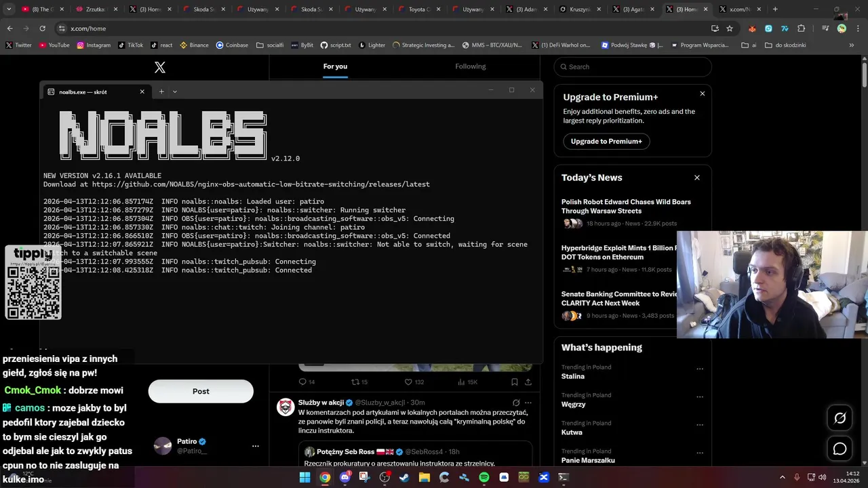
Task: Open Potężny Seb Ross quoted post
Action: point(415,454)
